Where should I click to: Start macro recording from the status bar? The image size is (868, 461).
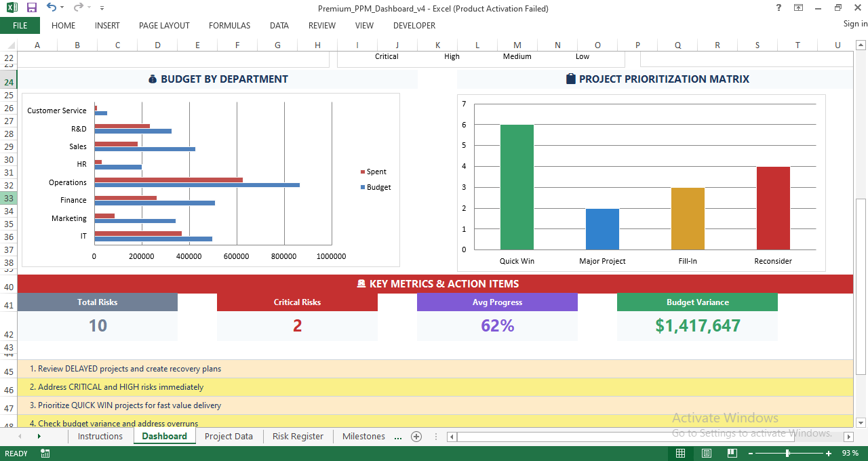[45, 453]
